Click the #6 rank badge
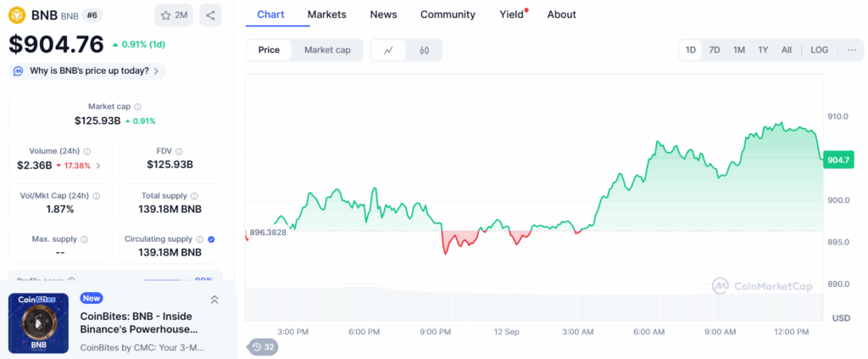 pyautogui.click(x=92, y=15)
